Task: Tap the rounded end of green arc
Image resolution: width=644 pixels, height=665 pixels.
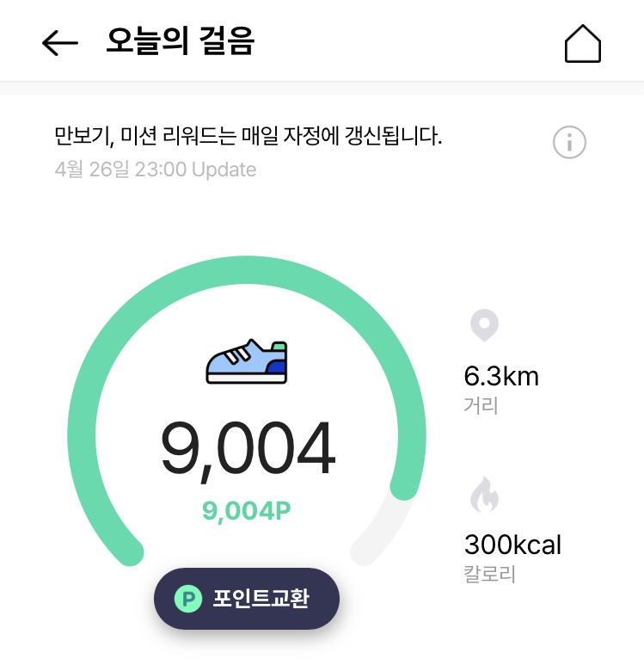Action: (404, 487)
